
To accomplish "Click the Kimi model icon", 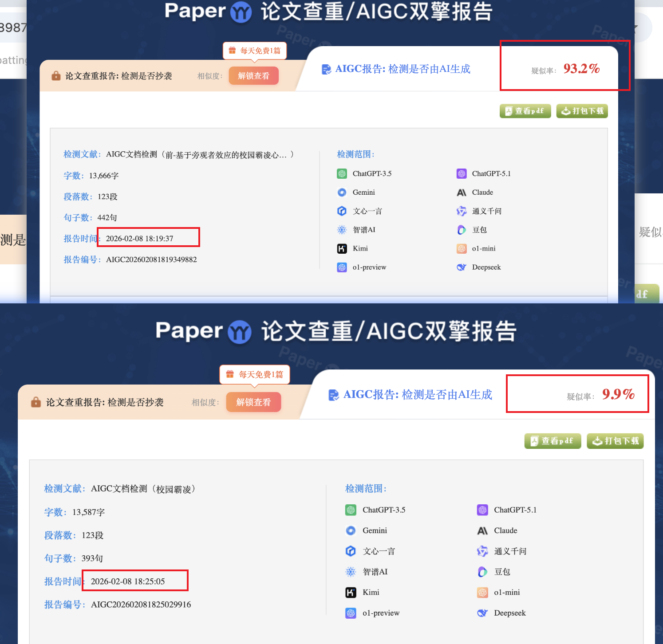I will coord(342,248).
